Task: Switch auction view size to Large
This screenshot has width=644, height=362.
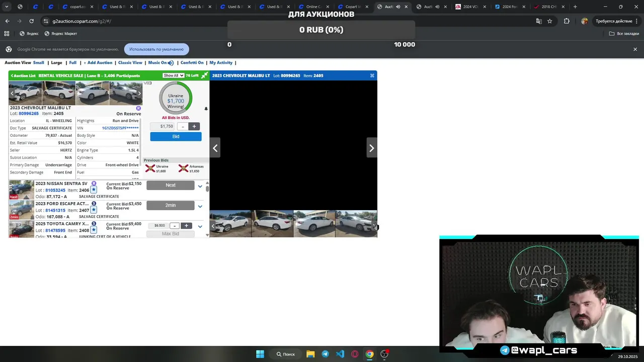Action: (x=56, y=63)
